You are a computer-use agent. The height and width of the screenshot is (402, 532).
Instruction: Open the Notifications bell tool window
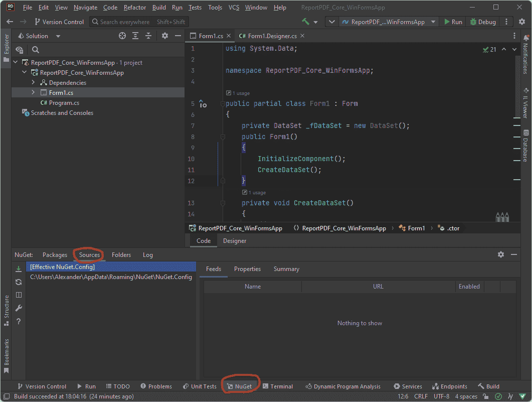coord(526,54)
